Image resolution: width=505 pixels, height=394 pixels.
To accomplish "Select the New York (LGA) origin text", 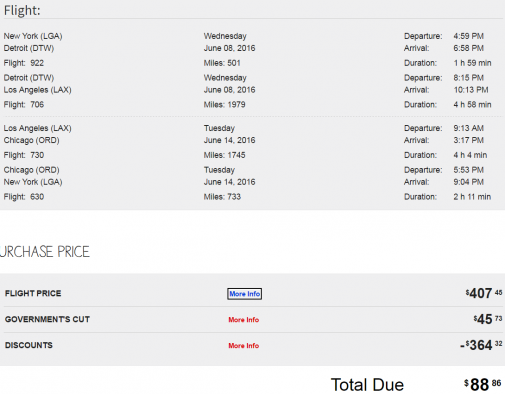I will [x=33, y=36].
